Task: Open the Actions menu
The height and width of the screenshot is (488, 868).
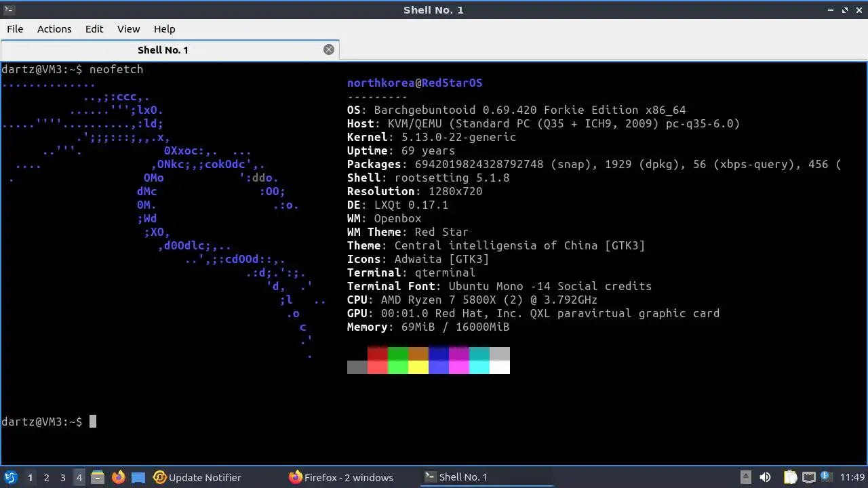Action: (54, 28)
